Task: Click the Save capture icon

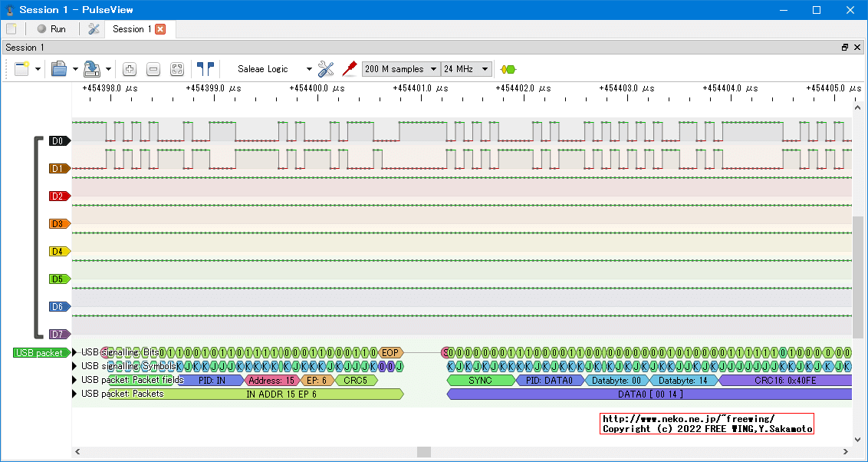Action: coord(92,69)
